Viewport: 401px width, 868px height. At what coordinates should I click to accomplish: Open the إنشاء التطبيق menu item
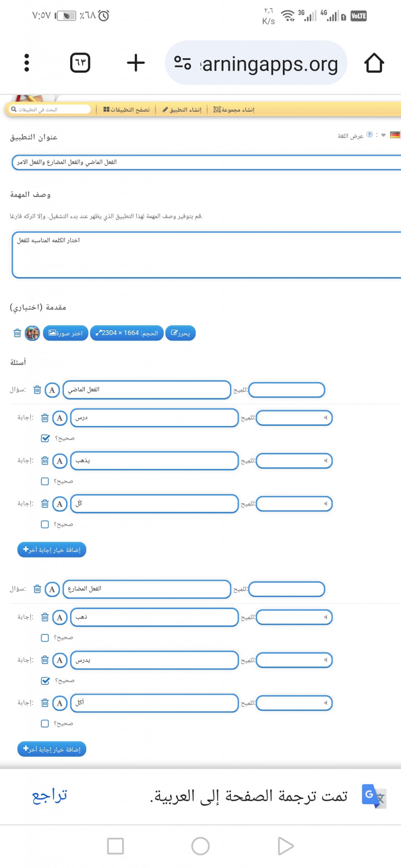click(182, 109)
